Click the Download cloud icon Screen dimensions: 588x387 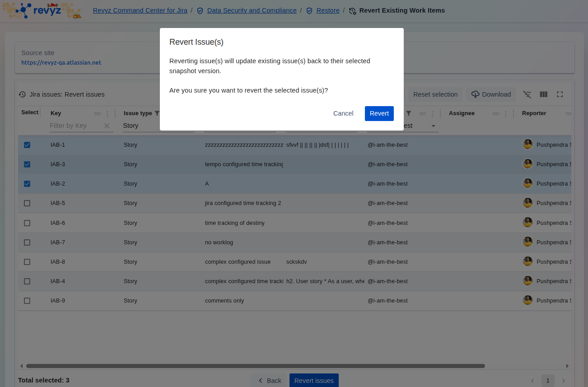tap(475, 94)
